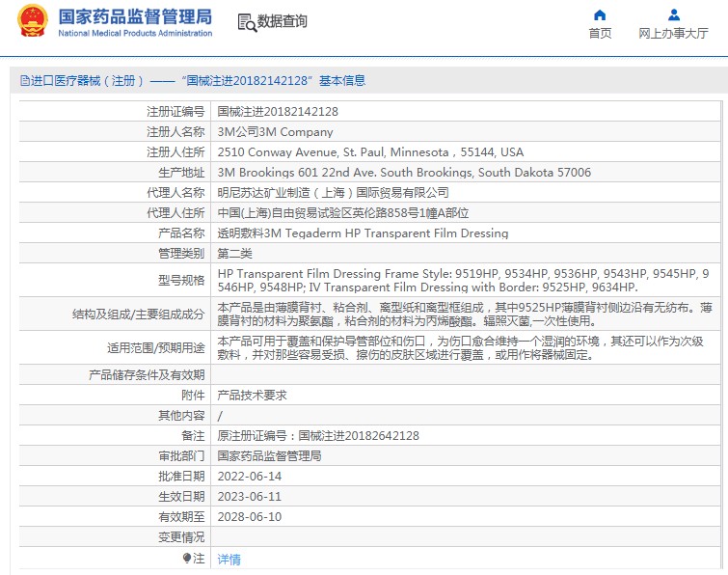
Task: Click the bulb icon beside 注
Action: pos(187,558)
